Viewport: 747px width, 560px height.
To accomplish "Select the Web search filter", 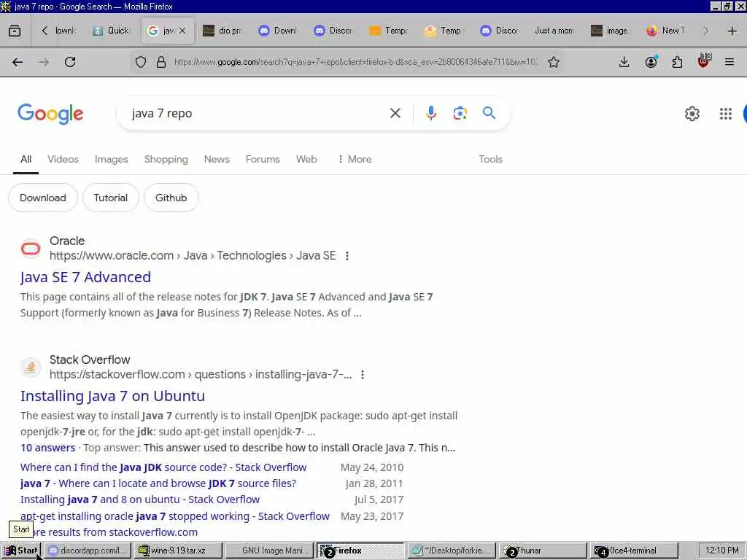I will [x=306, y=160].
